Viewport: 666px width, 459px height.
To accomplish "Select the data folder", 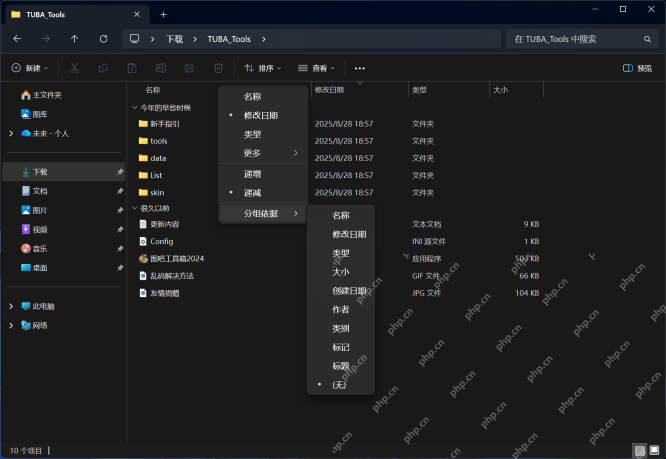I will pyautogui.click(x=158, y=158).
